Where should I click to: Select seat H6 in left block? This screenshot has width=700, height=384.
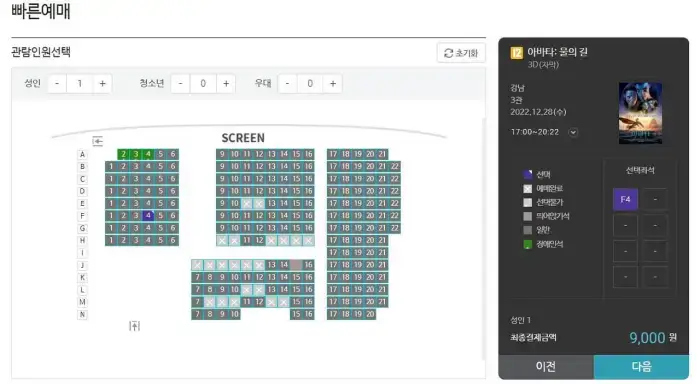click(173, 240)
